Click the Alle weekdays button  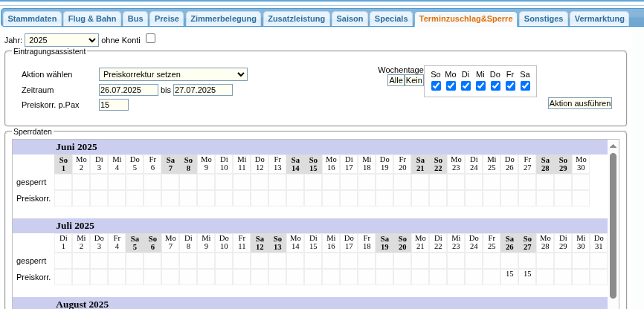(x=396, y=80)
